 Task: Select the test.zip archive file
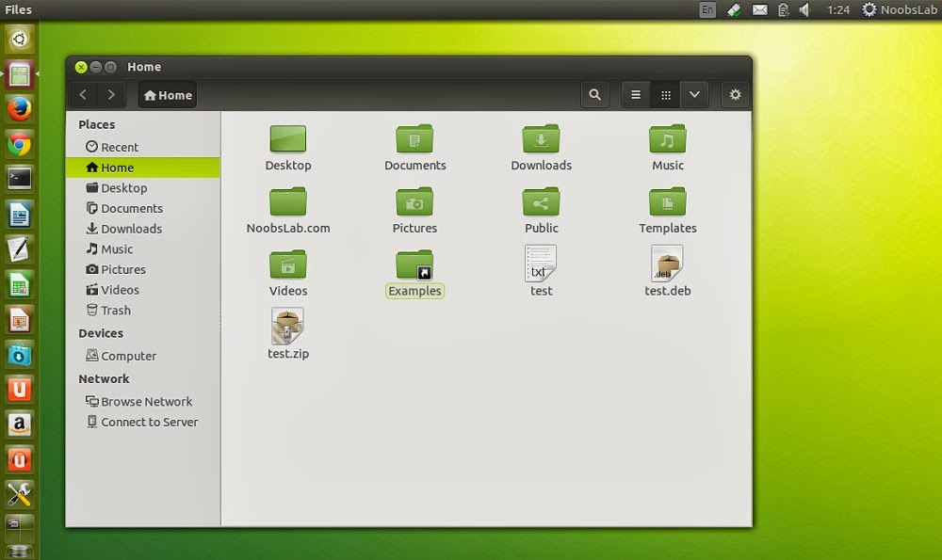[287, 326]
